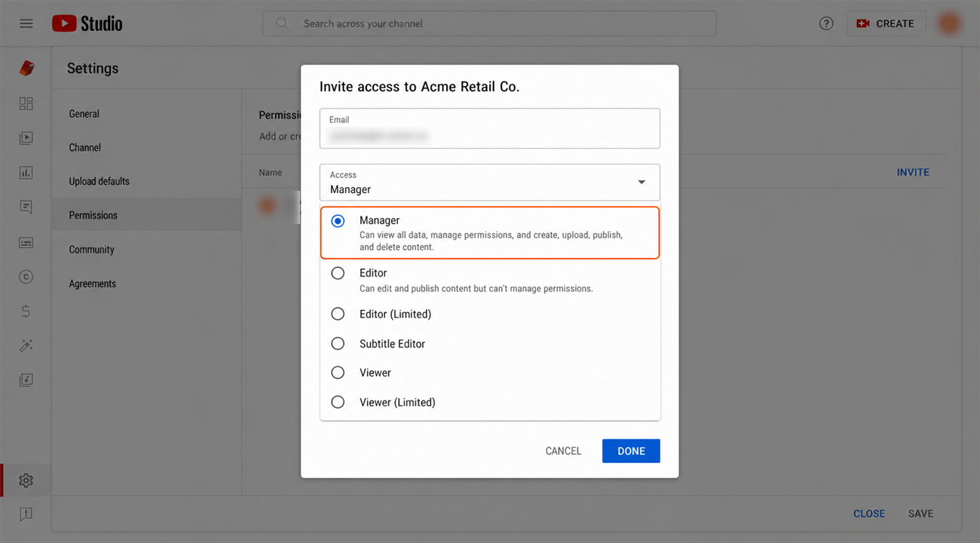980x543 pixels.
Task: Click SAVE in Settings footer
Action: click(920, 514)
